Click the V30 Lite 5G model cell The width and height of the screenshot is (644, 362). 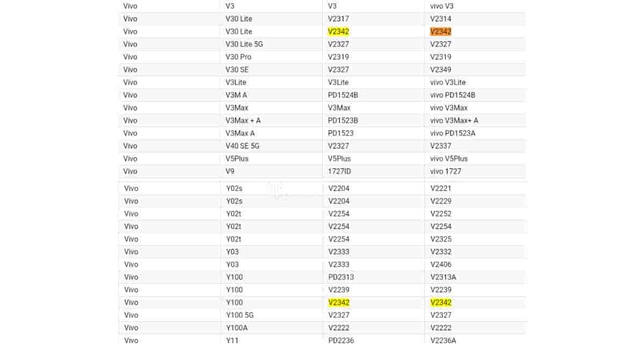point(244,45)
